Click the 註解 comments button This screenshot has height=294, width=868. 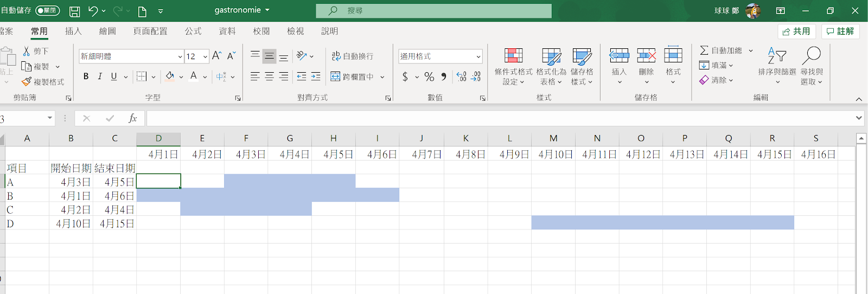(x=840, y=31)
